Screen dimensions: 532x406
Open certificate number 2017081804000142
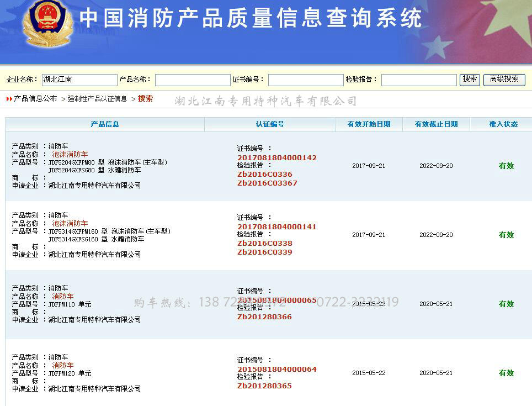pyautogui.click(x=277, y=158)
